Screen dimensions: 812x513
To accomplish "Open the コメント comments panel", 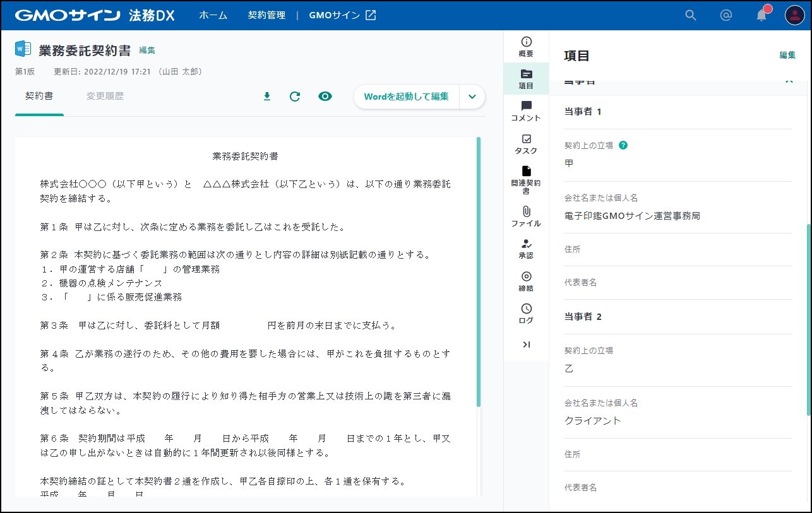I will tap(526, 111).
